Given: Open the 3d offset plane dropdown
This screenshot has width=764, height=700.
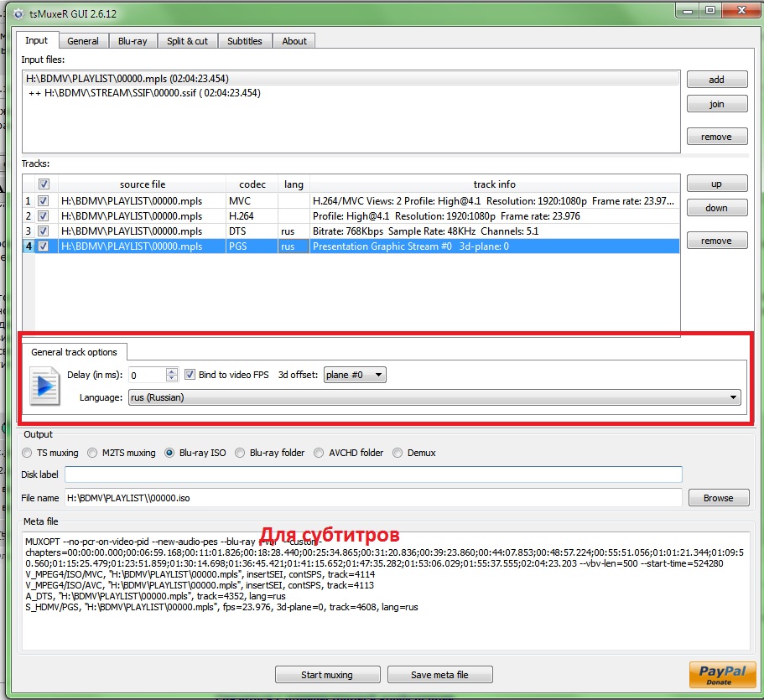Looking at the screenshot, I should 355,375.
